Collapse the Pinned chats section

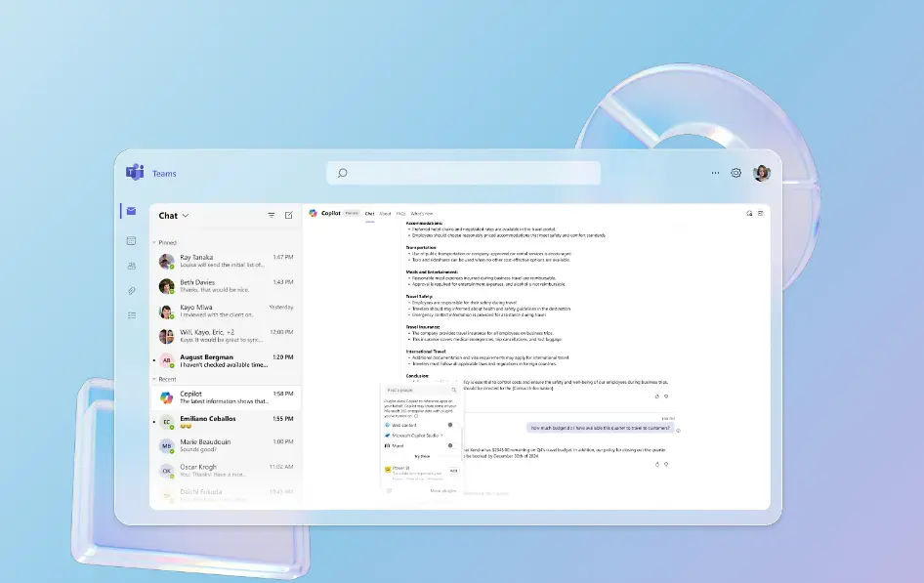point(154,242)
